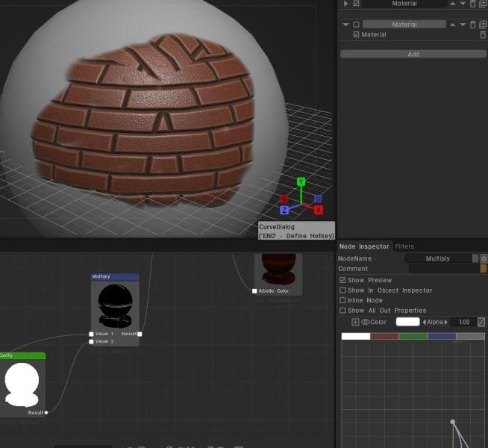
Task: Click the white Color swatch
Action: tap(407, 322)
